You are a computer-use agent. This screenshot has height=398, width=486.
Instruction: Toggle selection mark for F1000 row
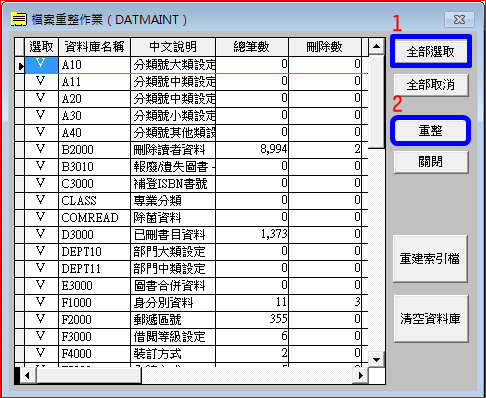pos(41,303)
